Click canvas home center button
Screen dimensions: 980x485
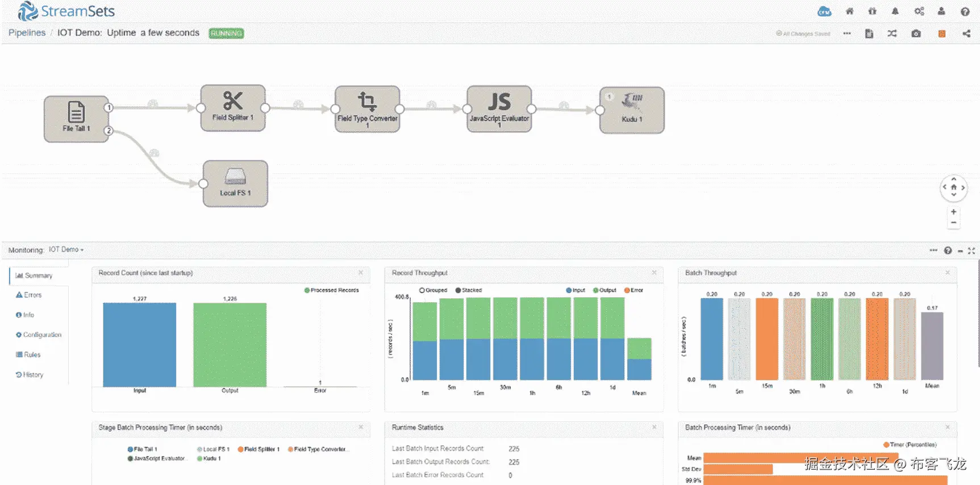click(x=954, y=187)
